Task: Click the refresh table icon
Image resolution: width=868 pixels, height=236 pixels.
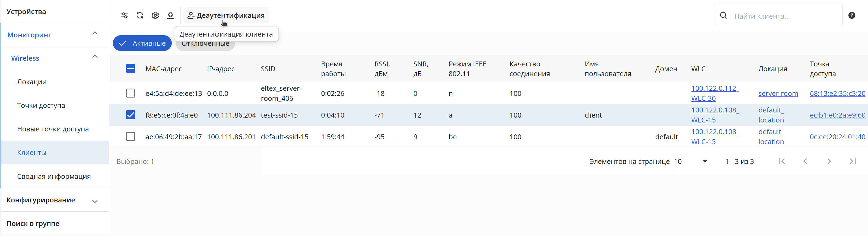Action: click(x=140, y=15)
